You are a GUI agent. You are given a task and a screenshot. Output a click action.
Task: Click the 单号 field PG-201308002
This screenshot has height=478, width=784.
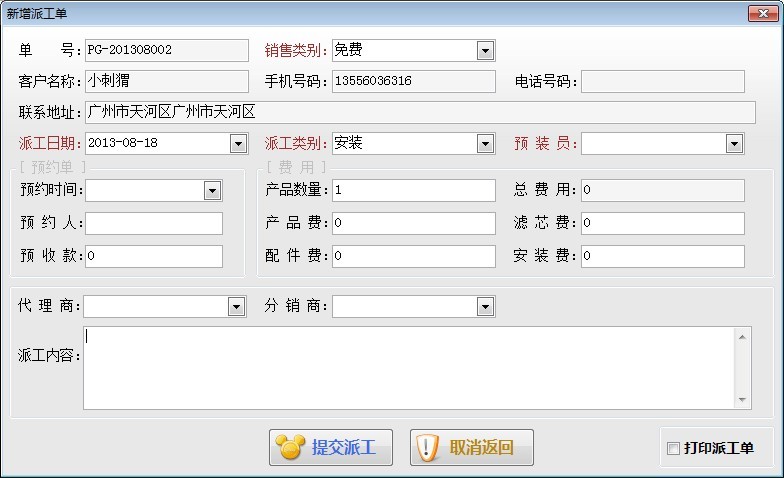click(x=166, y=50)
